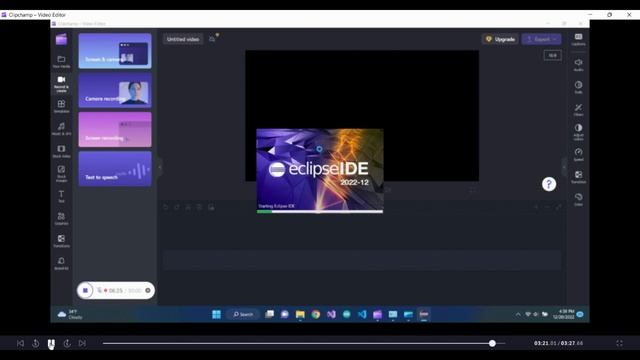Click the video seek bar handle
The height and width of the screenshot is (360, 640).
[492, 343]
